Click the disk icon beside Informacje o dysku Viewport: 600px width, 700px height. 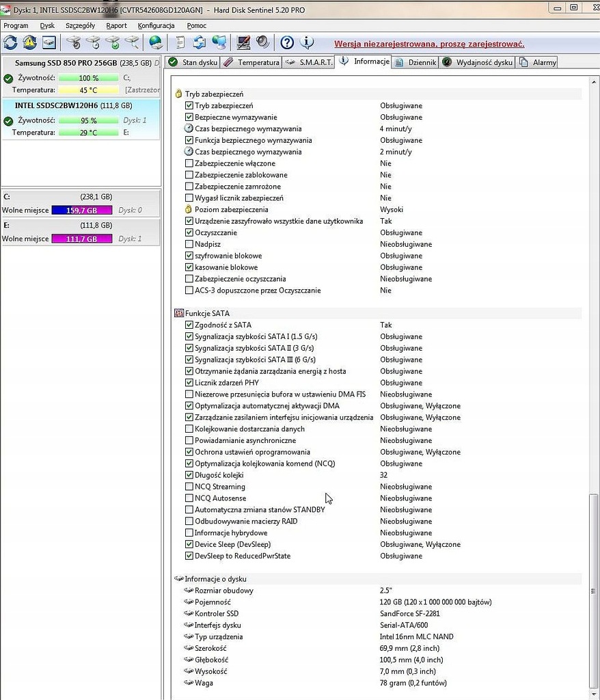click(178, 579)
